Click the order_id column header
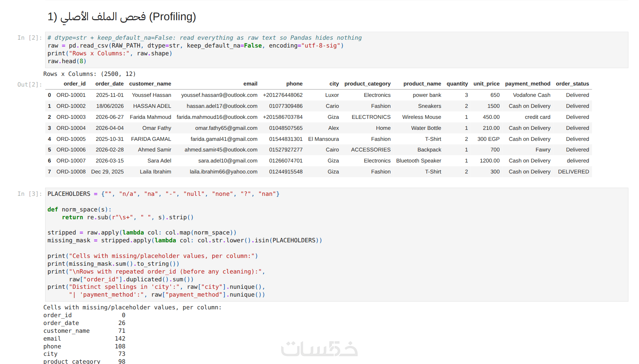 pyautogui.click(x=75, y=84)
